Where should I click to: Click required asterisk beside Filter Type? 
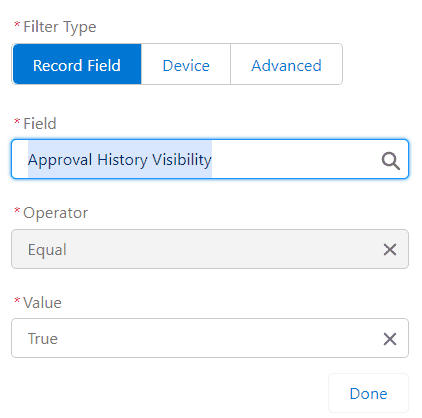click(17, 24)
